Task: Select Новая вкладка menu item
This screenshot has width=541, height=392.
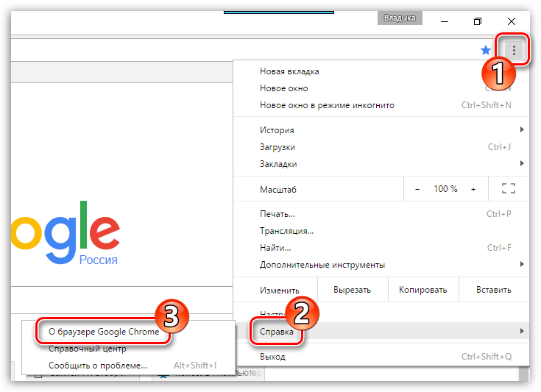Action: [381, 71]
